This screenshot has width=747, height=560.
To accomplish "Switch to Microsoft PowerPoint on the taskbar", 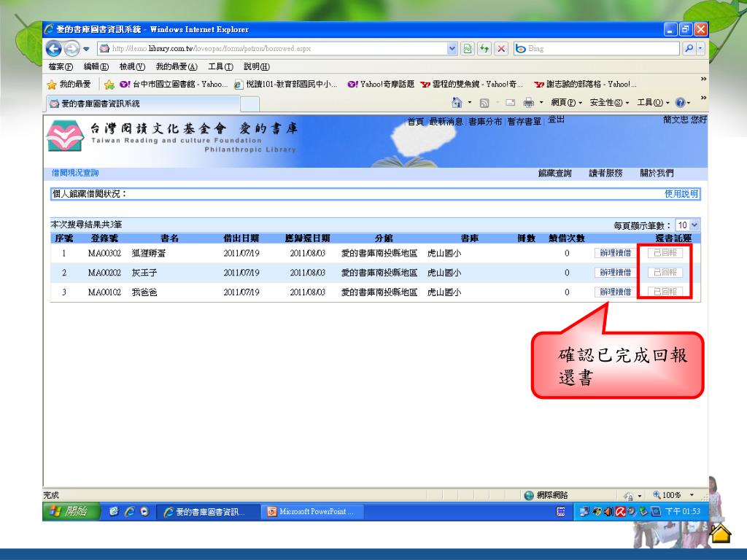I will 312,512.
